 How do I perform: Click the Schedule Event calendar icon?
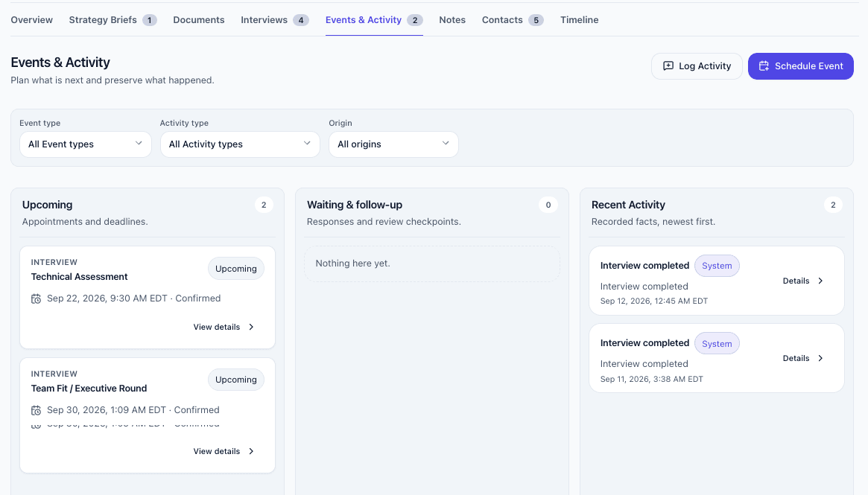point(764,66)
